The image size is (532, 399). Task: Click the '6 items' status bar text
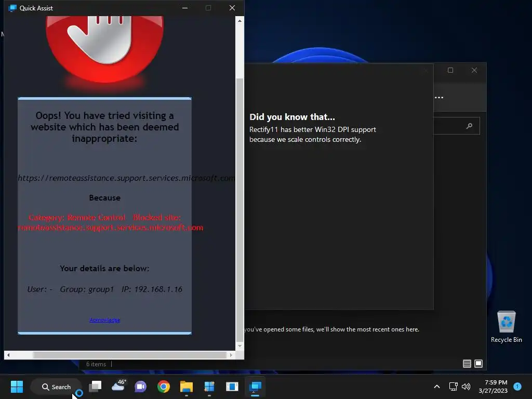[96, 364]
